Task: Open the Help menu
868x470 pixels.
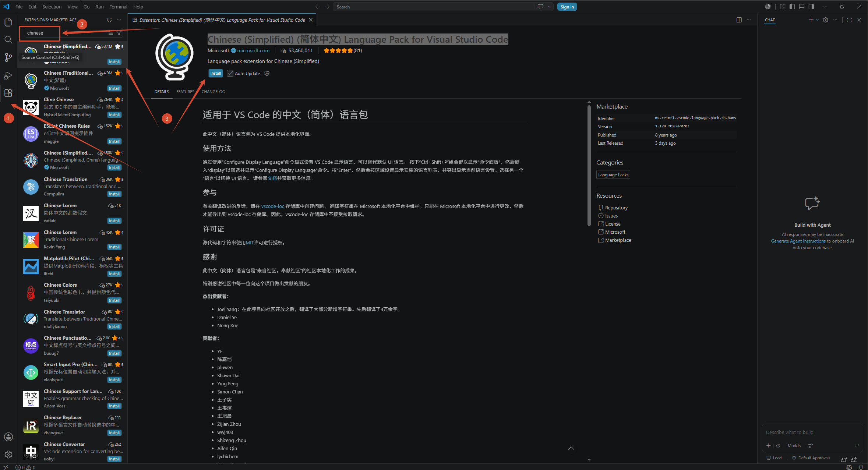Action: pyautogui.click(x=138, y=7)
